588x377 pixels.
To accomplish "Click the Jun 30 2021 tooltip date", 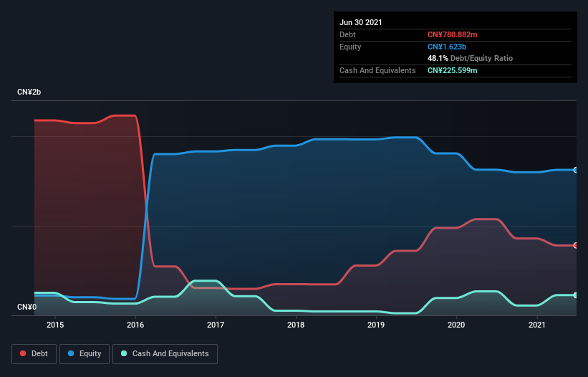I will (x=361, y=22).
